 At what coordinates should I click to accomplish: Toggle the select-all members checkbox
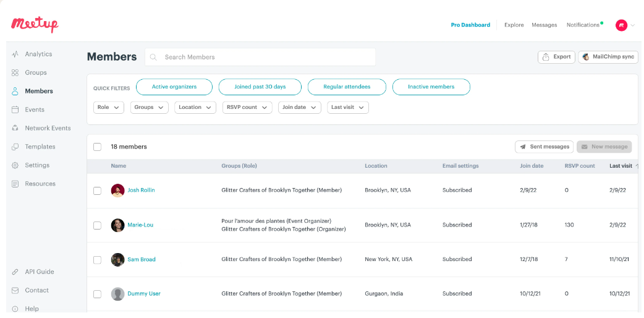(x=97, y=147)
